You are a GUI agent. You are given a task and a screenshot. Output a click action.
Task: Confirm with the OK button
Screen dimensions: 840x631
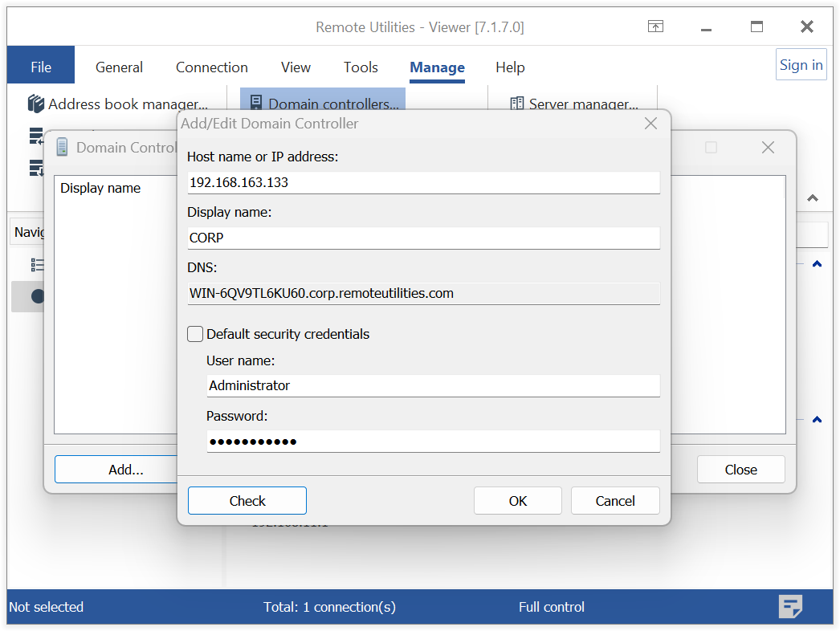point(518,501)
